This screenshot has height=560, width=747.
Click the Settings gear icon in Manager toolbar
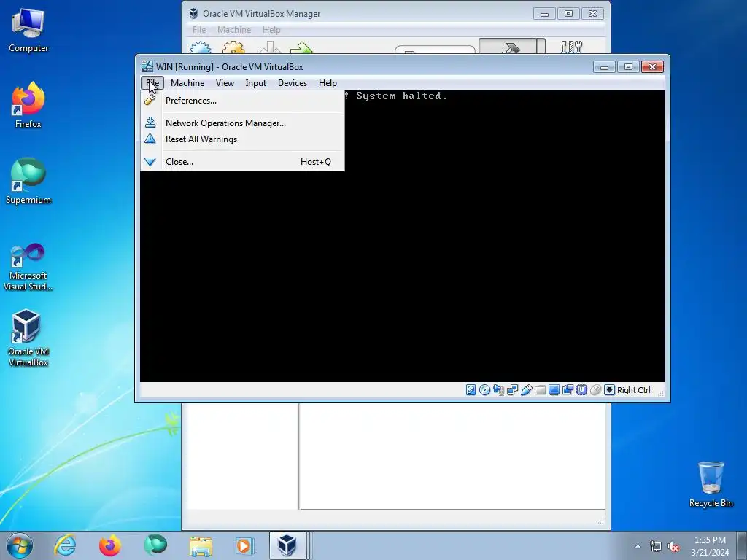pos(233,47)
